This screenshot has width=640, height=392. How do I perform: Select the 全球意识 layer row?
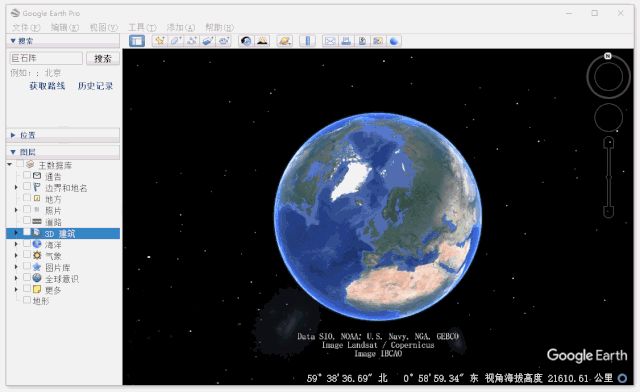click(x=62, y=278)
